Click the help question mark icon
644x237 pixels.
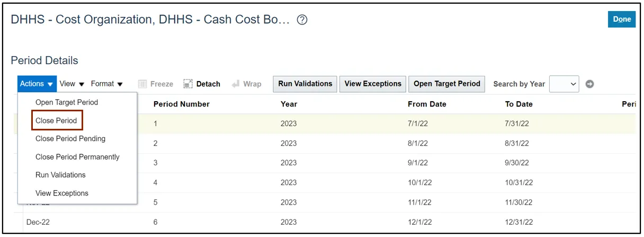click(x=302, y=20)
